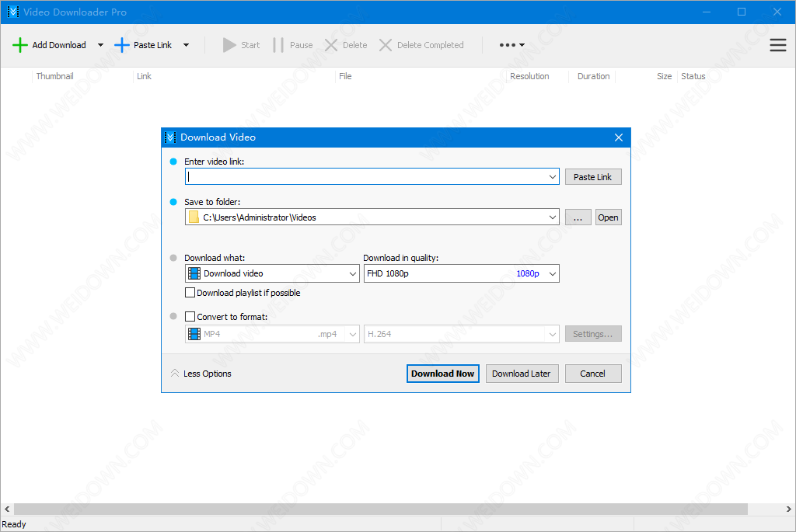Click the Delete Completed X icon
796x532 pixels.
tap(386, 45)
